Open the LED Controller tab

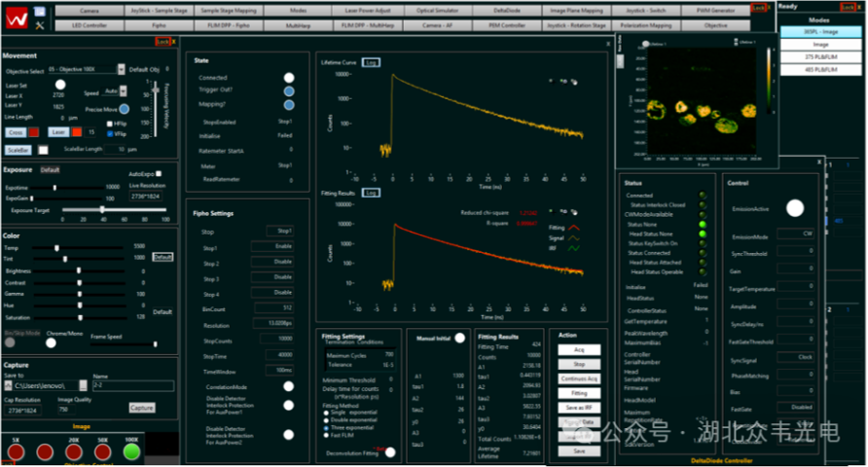pyautogui.click(x=90, y=25)
